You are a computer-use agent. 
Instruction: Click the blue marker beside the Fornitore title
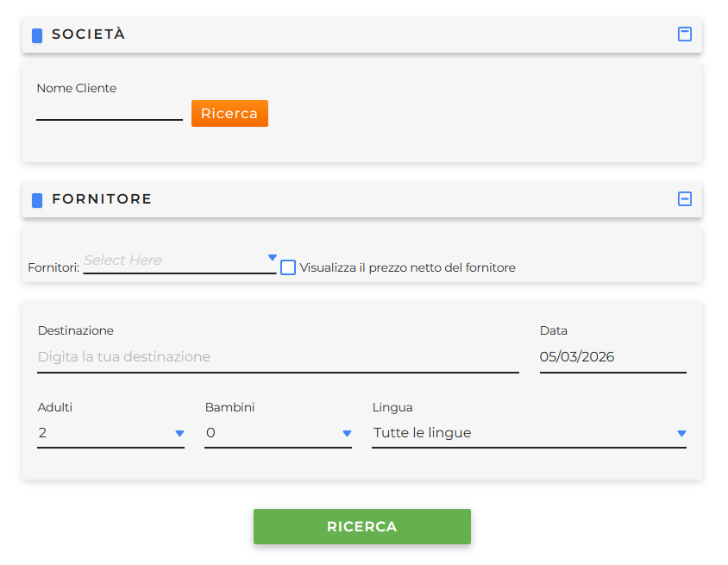point(37,200)
